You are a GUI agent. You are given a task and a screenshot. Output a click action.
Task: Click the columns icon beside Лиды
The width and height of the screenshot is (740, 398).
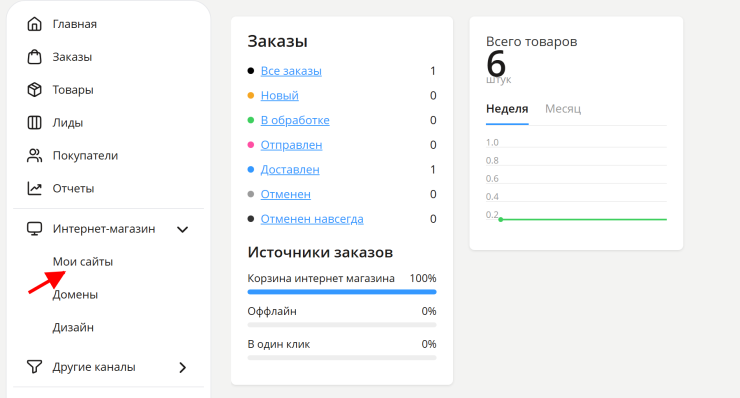tap(34, 123)
